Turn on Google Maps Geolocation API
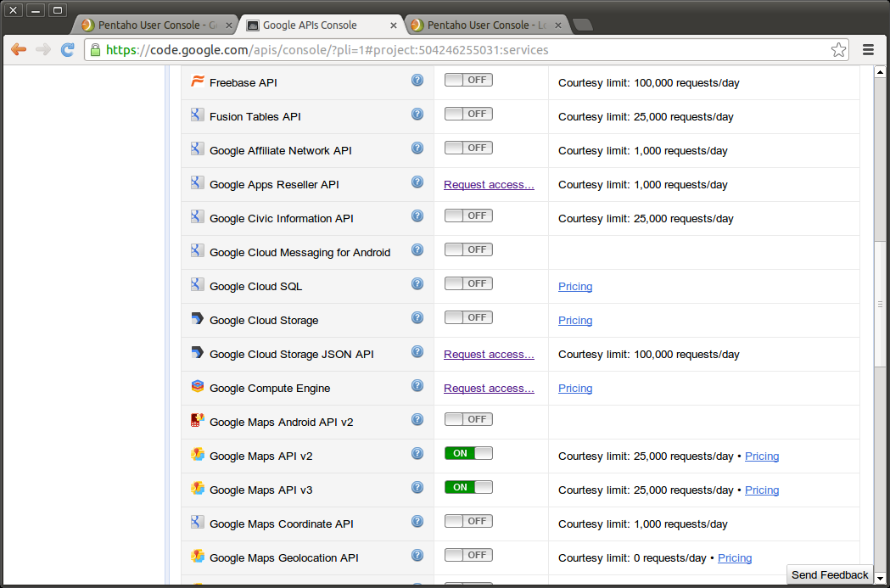This screenshot has height=588, width=890. [x=467, y=554]
